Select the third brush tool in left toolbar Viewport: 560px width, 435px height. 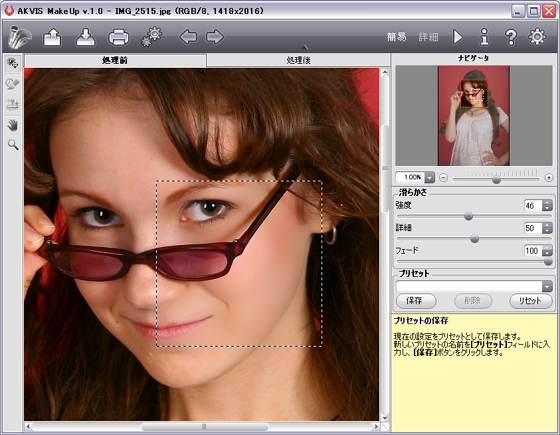(13, 104)
